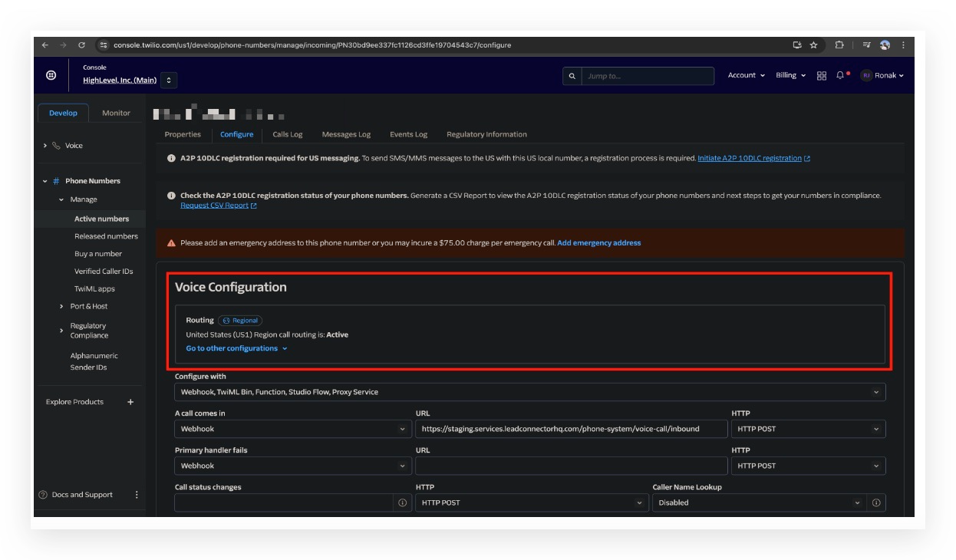Open the HTTP POST dropdown for Primary handler fails
Viewport: 956px width, 560px height.
[809, 466]
